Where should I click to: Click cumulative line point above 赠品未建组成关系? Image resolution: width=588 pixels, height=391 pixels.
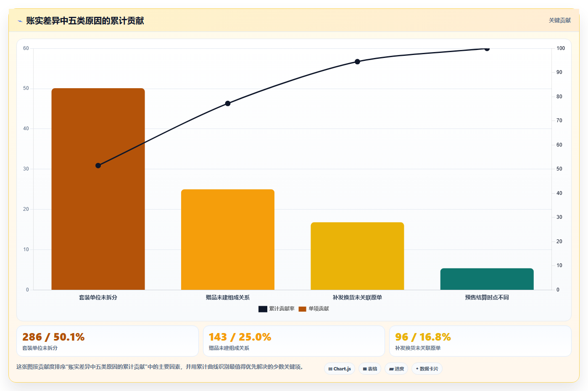point(228,103)
